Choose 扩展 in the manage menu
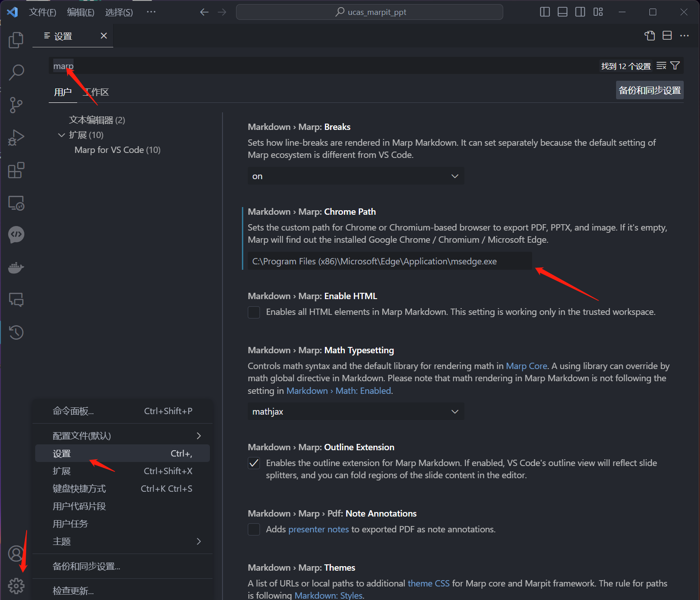 122,471
